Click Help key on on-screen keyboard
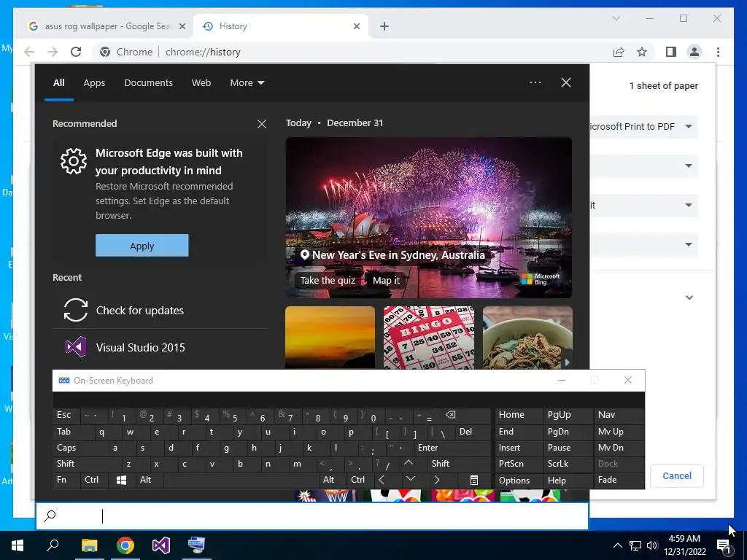The image size is (747, 560). tap(568, 480)
